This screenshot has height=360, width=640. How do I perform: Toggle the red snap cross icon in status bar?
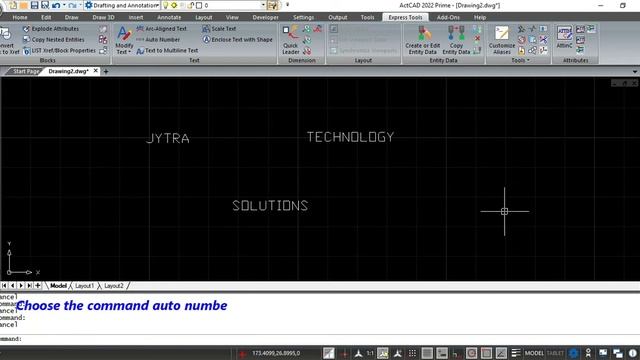tap(344, 353)
